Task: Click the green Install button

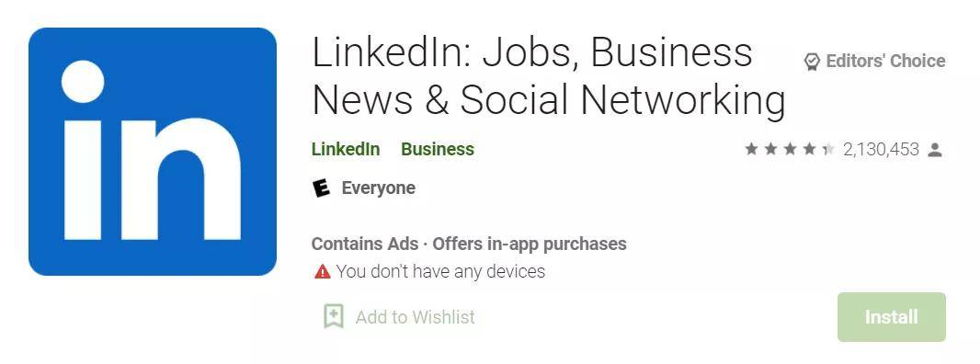Action: point(891,317)
